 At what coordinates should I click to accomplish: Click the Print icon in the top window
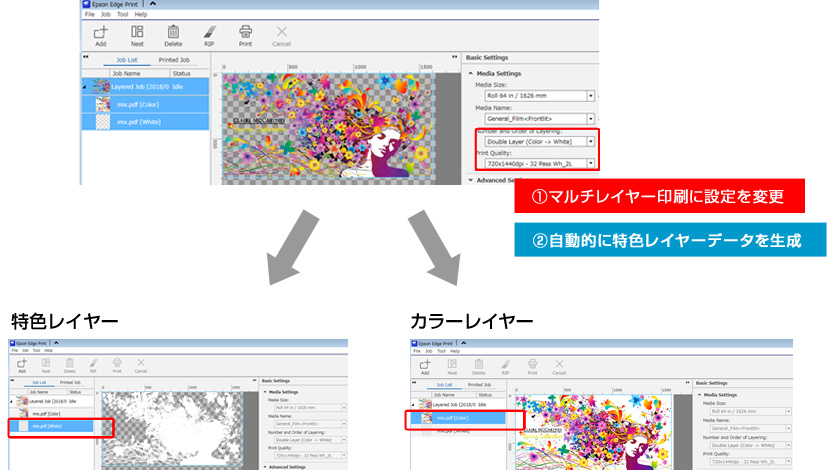coord(245,32)
